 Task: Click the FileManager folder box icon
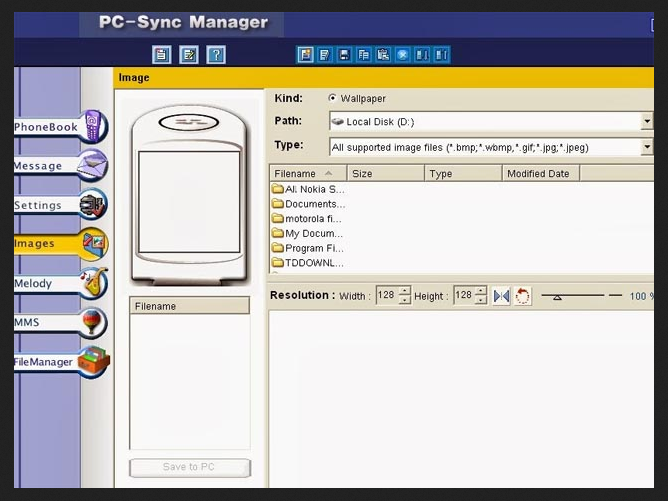(x=94, y=361)
